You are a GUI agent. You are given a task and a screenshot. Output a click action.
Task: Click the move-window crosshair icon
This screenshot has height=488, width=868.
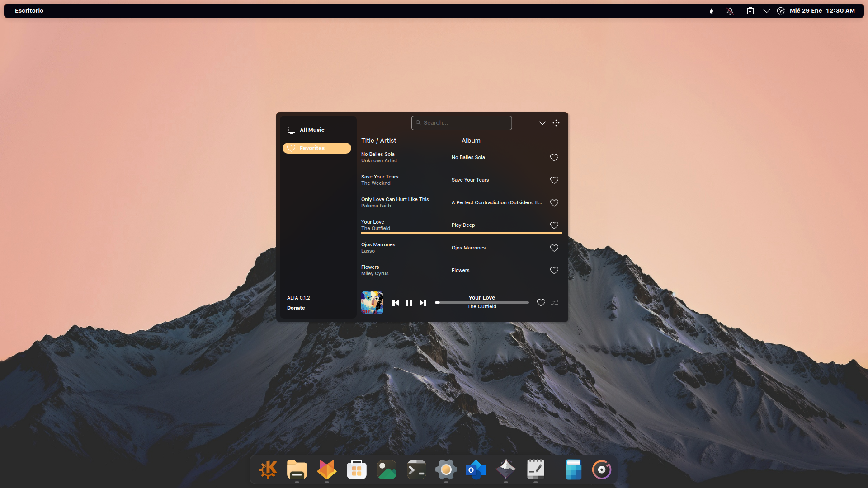point(556,123)
